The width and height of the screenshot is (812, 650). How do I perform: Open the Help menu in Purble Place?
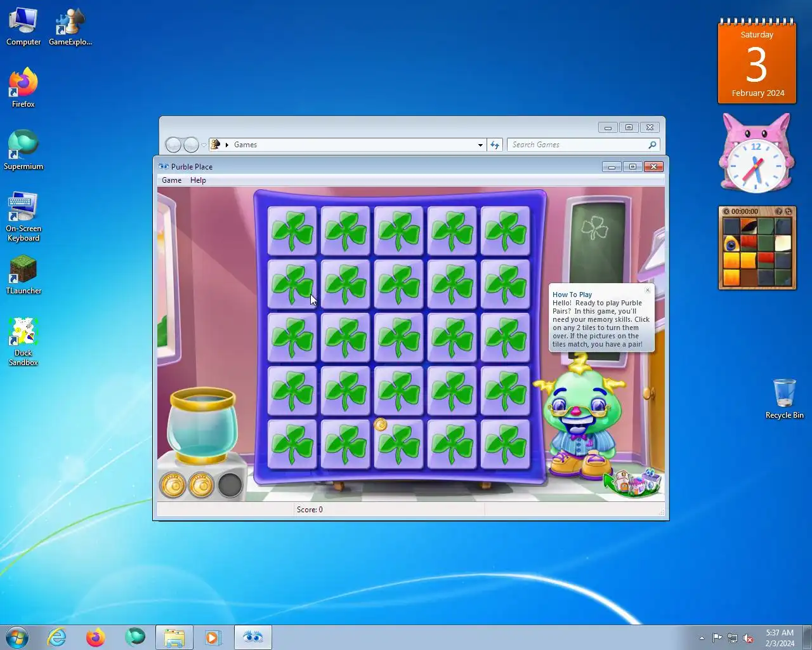(198, 180)
